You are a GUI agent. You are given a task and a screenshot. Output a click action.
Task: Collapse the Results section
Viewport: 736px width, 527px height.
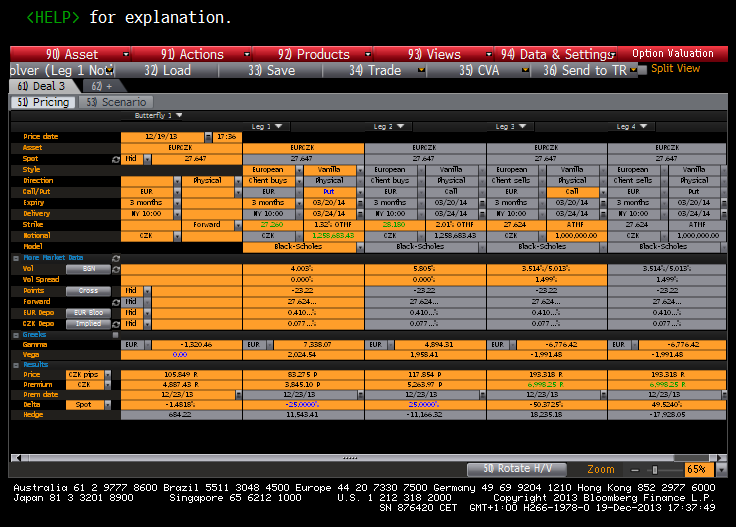click(16, 365)
